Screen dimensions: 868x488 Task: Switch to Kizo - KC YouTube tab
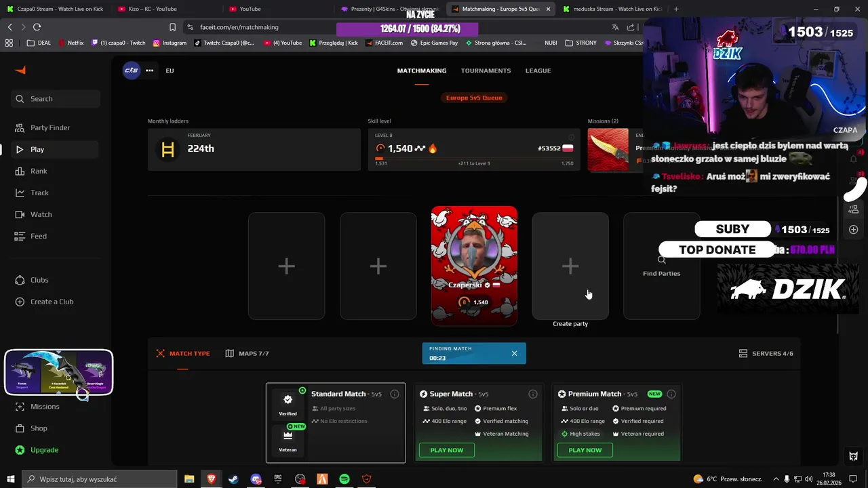(166, 9)
